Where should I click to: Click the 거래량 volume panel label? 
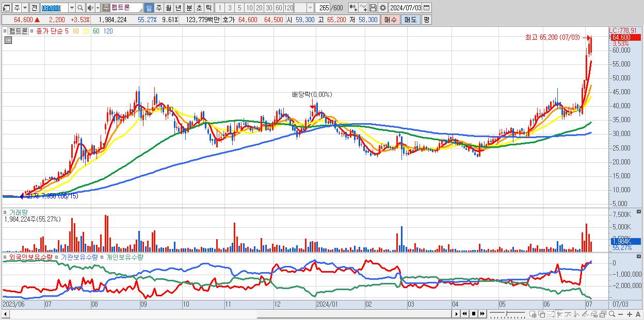point(19,212)
